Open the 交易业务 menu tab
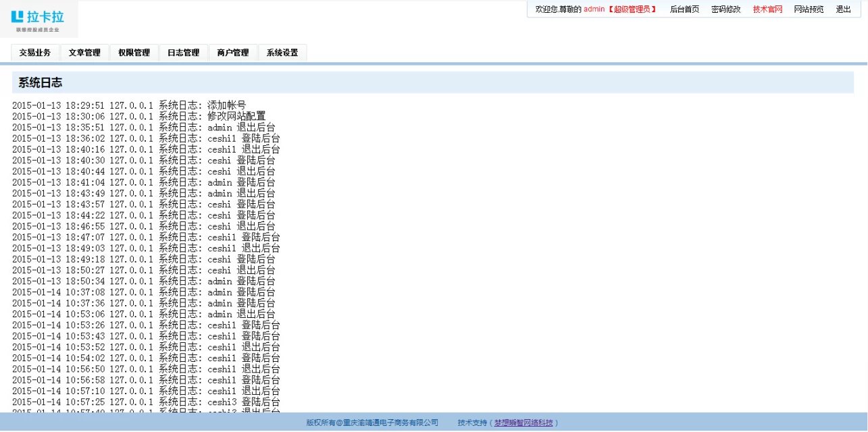 35,53
